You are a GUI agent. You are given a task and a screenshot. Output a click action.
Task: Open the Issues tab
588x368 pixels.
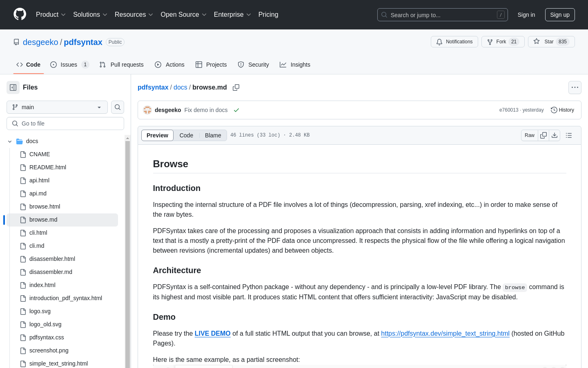coord(69,65)
